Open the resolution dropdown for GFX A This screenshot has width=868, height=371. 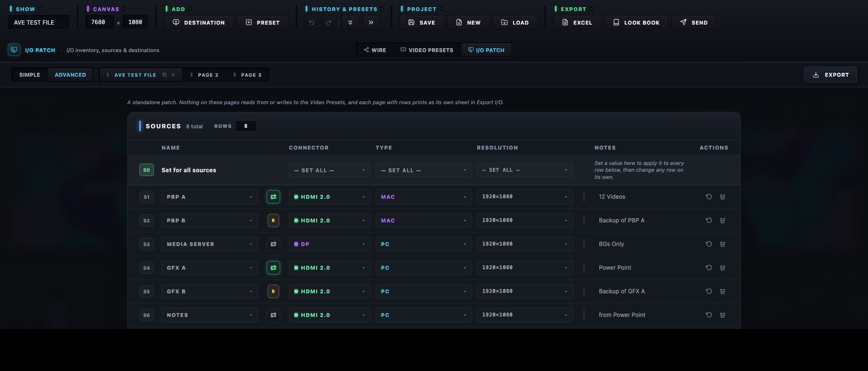tap(525, 268)
